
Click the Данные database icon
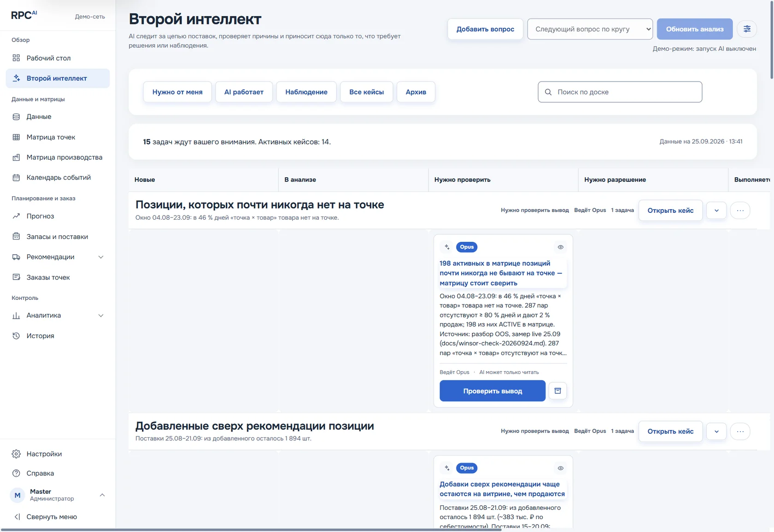[16, 117]
